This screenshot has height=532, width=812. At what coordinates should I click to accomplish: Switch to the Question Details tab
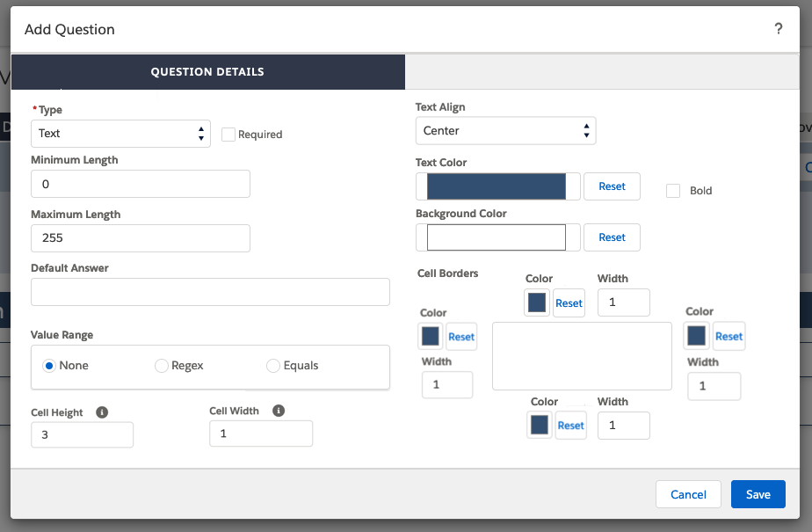pos(207,72)
